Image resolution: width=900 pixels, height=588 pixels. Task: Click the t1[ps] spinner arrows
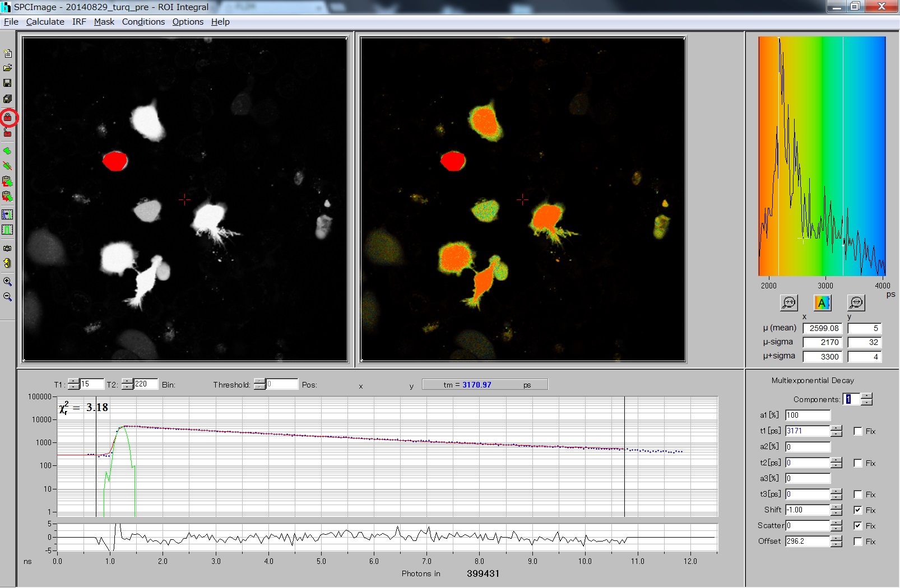[837, 431]
